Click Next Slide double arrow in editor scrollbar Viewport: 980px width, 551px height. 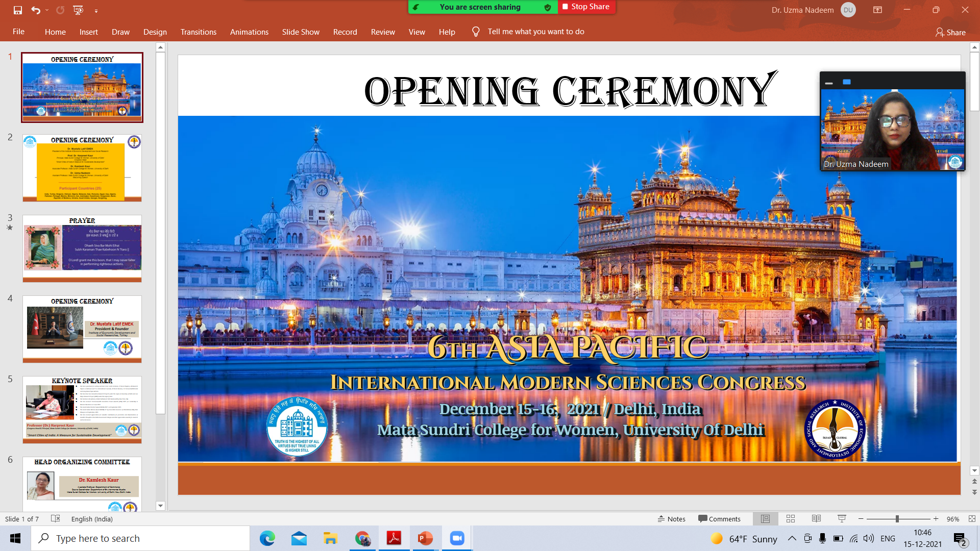974,492
